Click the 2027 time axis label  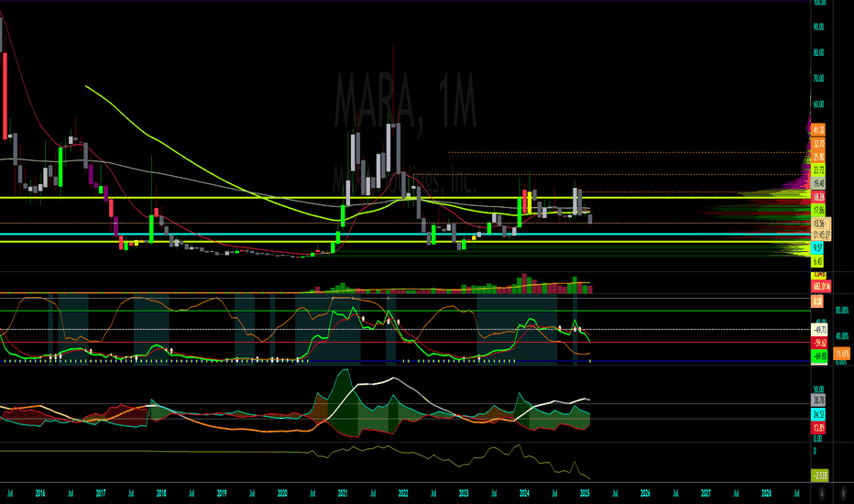pos(706,493)
